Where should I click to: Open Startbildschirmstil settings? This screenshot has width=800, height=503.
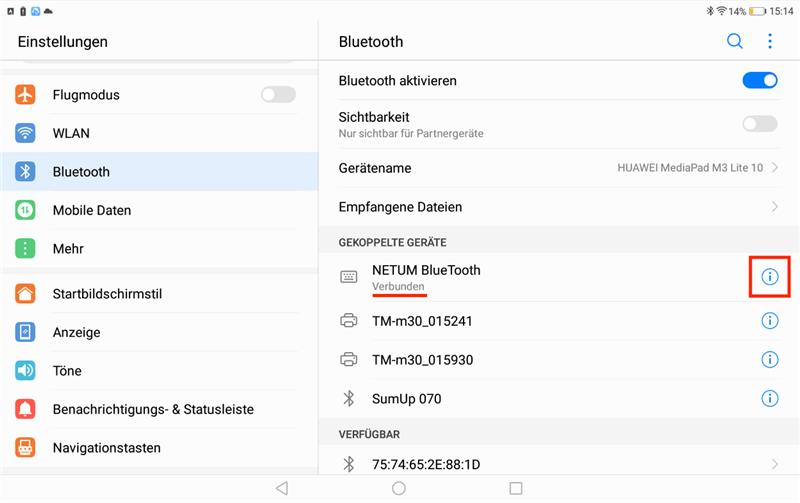pyautogui.click(x=159, y=293)
